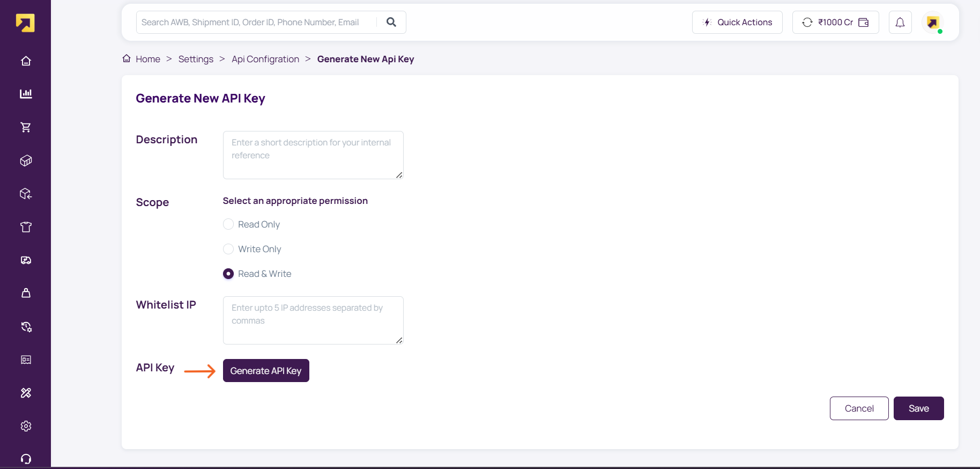Image resolution: width=980 pixels, height=469 pixels.
Task: Open the Quick Actions menu
Action: [x=737, y=23]
